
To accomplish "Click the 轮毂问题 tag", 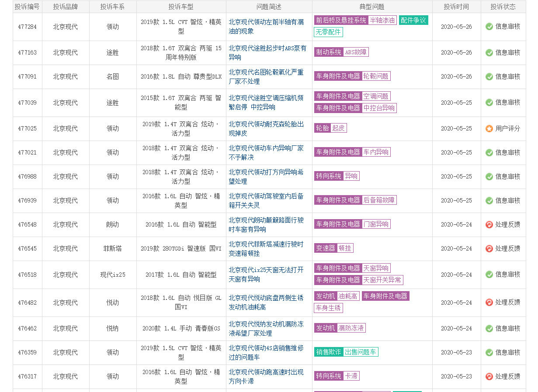I will [376, 76].
